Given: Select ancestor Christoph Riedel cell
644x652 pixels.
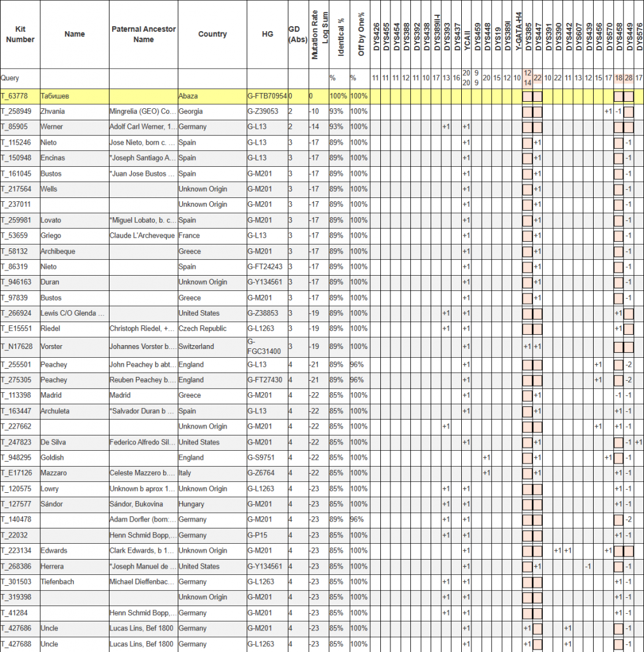Looking at the screenshot, I should (x=143, y=329).
